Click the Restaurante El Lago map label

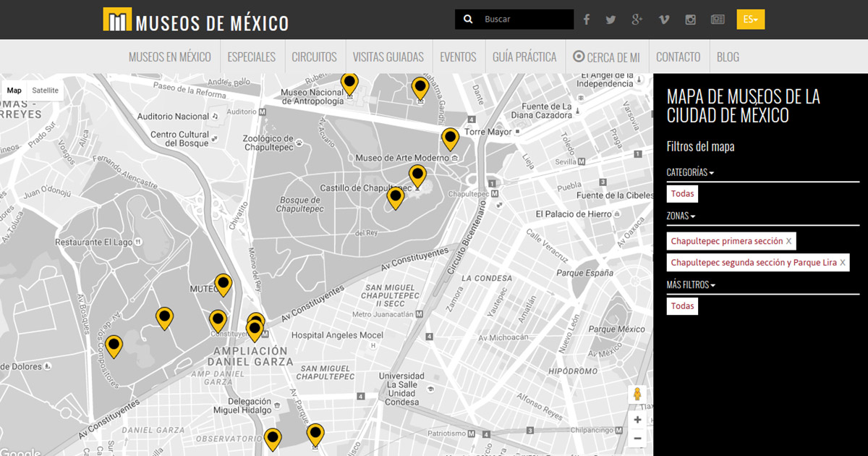click(95, 242)
